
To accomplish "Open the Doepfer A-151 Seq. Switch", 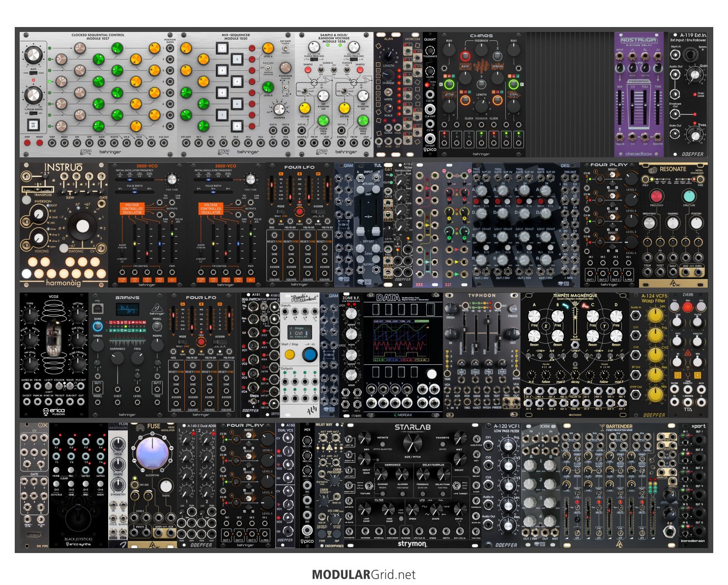I will pyautogui.click(x=250, y=355).
